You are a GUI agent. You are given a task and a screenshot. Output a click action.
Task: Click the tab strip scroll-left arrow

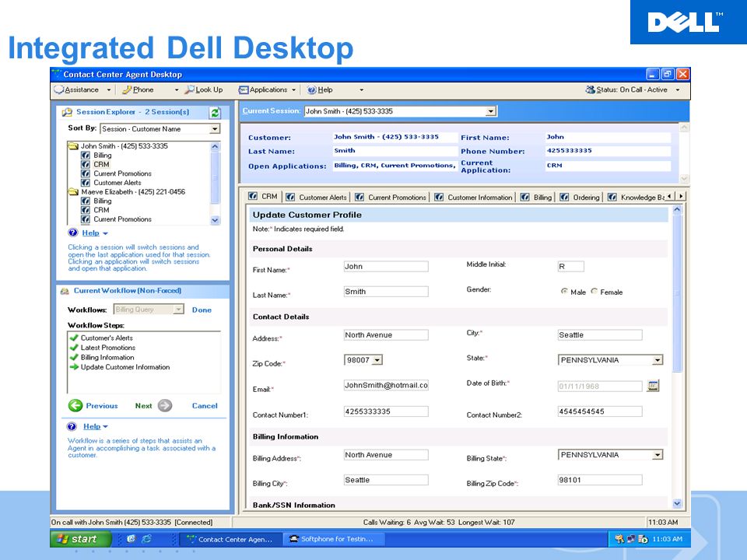[x=670, y=196]
